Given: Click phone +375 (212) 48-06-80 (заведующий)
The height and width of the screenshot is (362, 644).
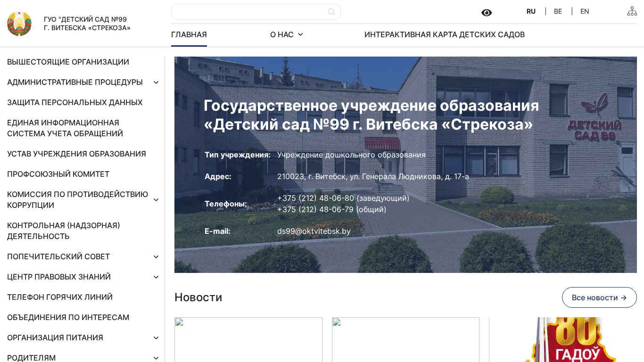Looking at the screenshot, I should click(343, 198).
